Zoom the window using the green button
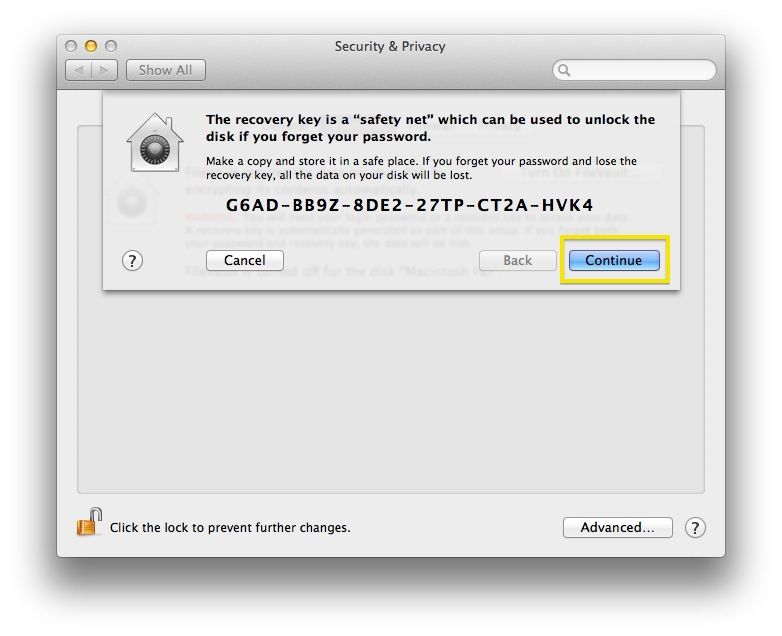This screenshot has width=782, height=636. 111,46
